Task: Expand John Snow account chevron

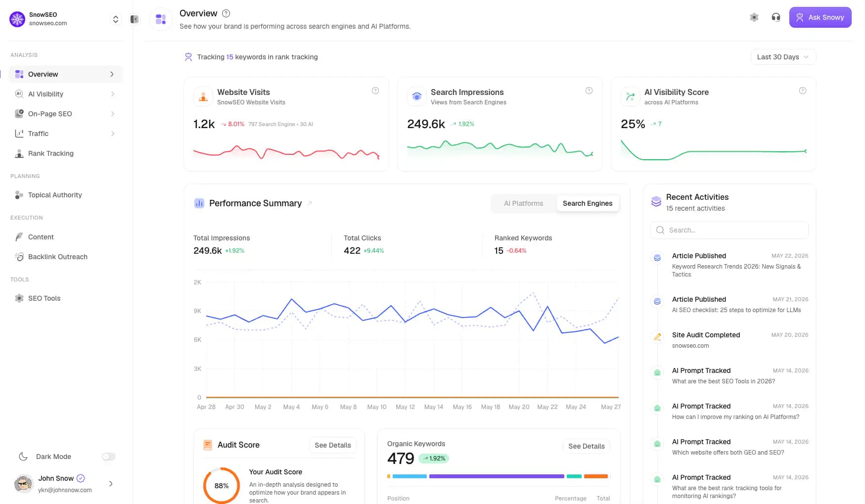Action: pyautogui.click(x=111, y=484)
